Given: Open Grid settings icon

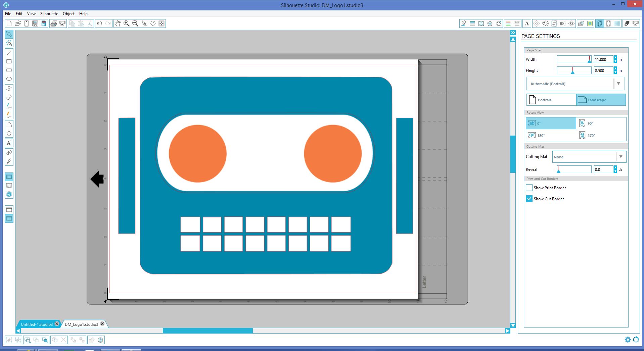Looking at the screenshot, I should point(617,23).
